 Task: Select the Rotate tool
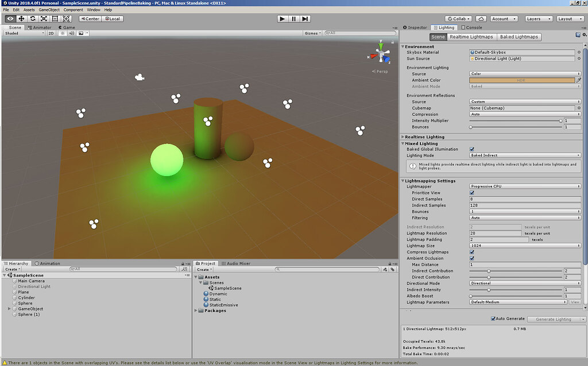tap(33, 18)
